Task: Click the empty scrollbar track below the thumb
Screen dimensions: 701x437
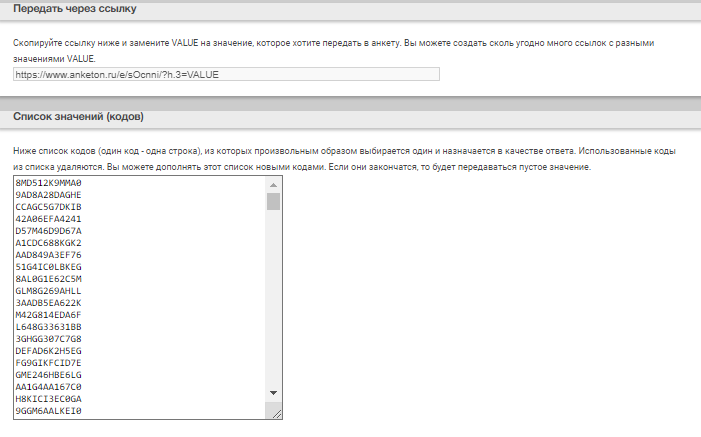Action: (x=273, y=300)
